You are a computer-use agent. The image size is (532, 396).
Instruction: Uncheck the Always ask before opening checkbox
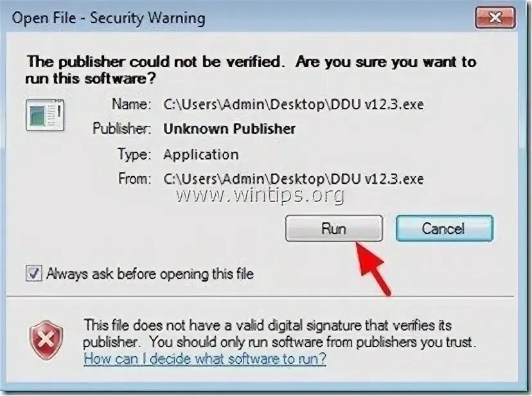click(33, 273)
